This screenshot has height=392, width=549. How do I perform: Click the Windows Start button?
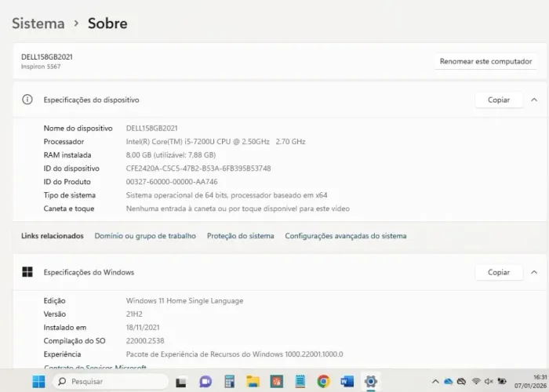coord(38,382)
